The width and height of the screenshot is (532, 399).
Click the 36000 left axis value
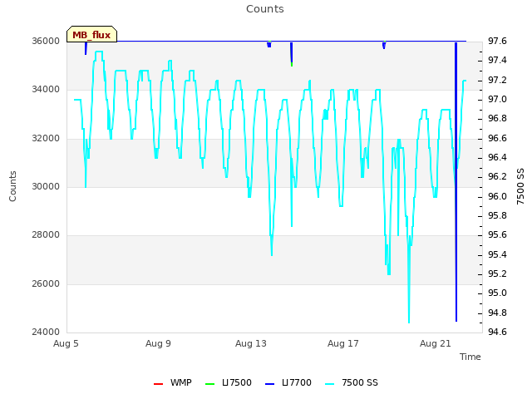tap(46, 41)
